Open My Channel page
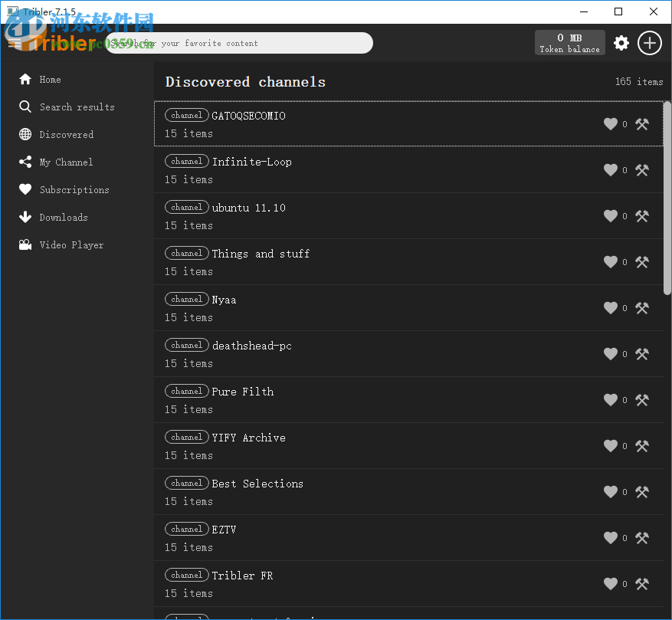 56,162
